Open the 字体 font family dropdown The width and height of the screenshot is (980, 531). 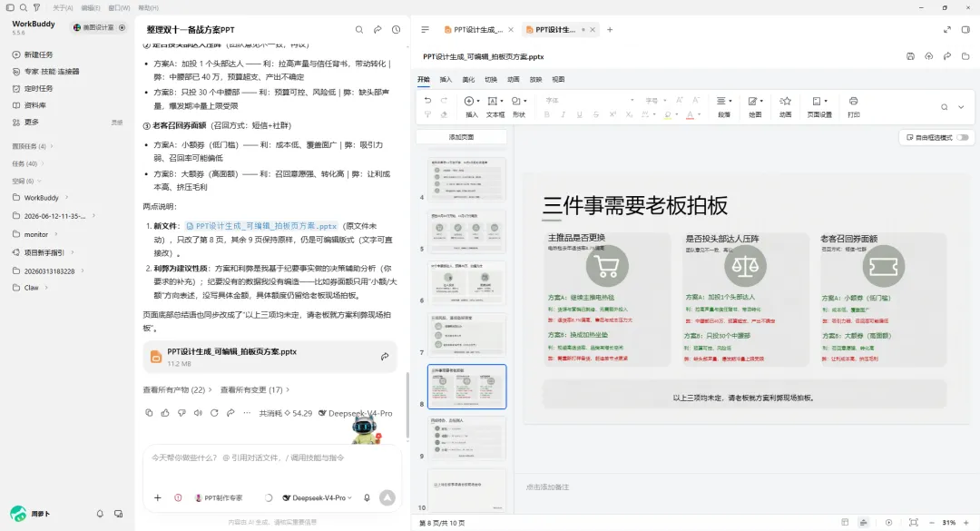click(590, 100)
